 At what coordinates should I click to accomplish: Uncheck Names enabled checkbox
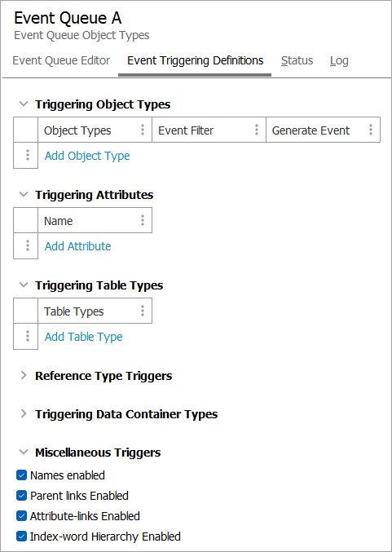[x=21, y=475]
